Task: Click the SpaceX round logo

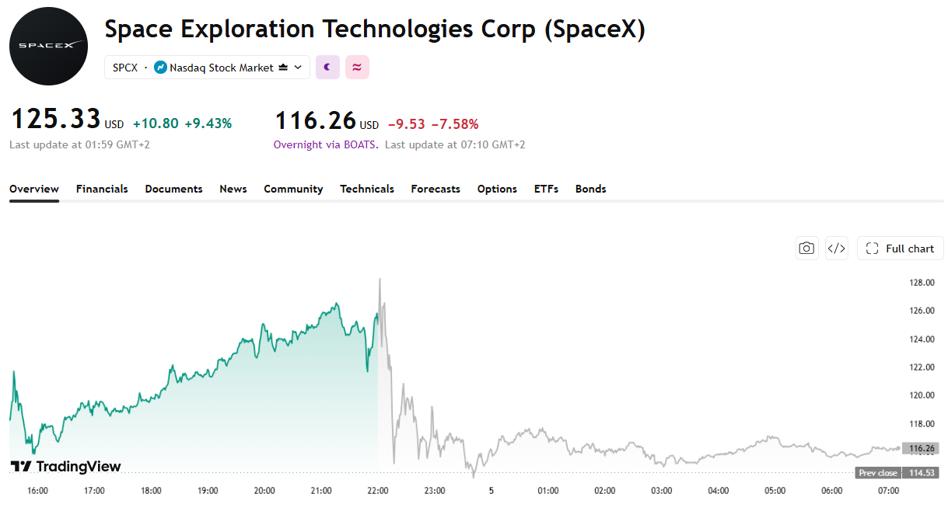Action: coord(48,46)
